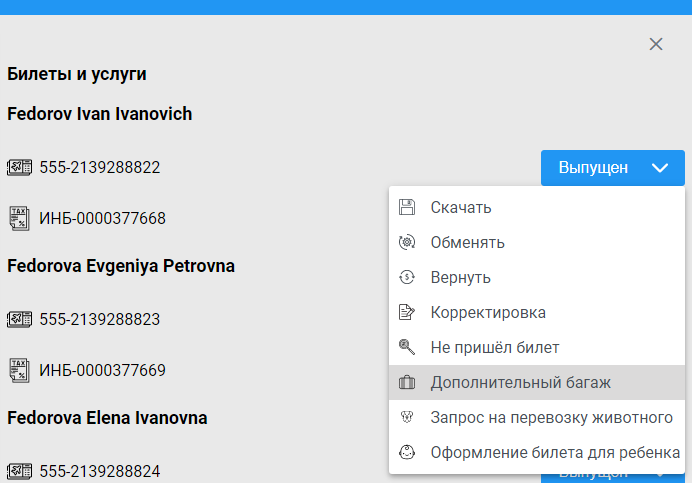This screenshot has height=483, width=692.
Task: Choose Запрос на перевозку животного option
Action: tap(551, 417)
